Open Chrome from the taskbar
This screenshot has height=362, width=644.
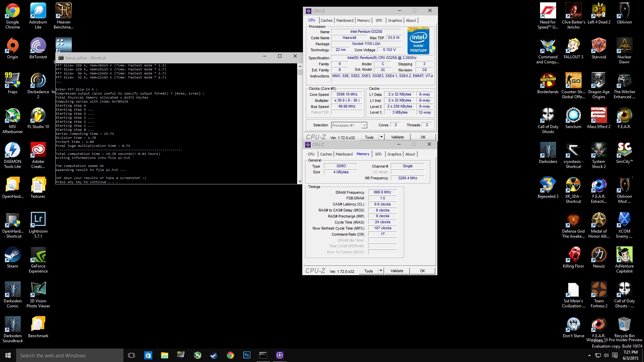click(230, 355)
